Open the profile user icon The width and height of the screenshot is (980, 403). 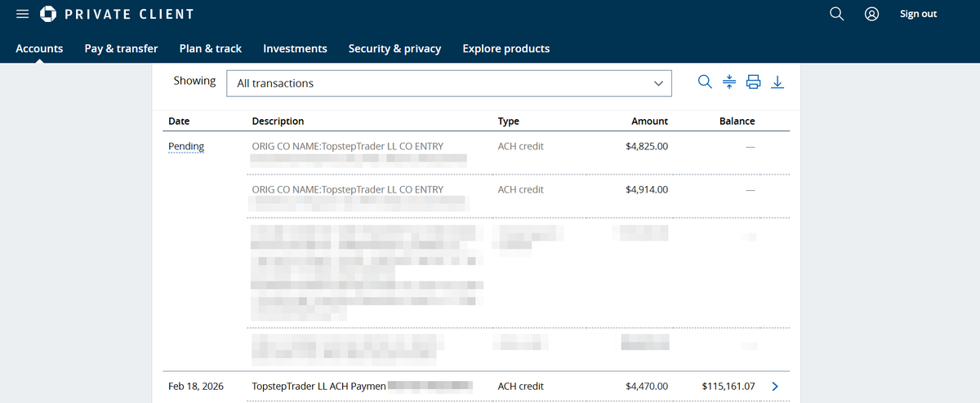[871, 14]
